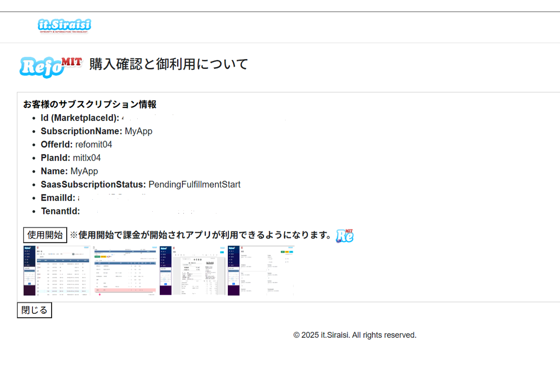The height and width of the screenshot is (392, 560).
Task: Click the お客様のサブスクリプション情報 heading
Action: coord(89,105)
